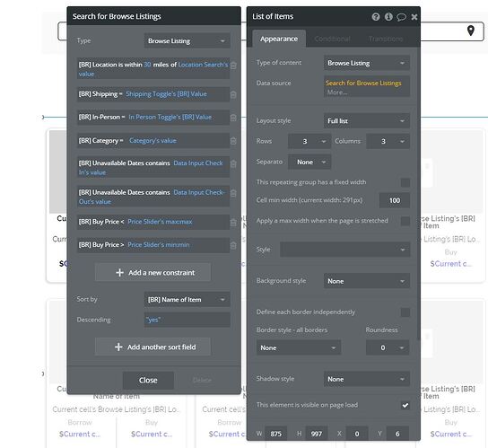Enable max width when page stretched checkbox

coord(405,221)
